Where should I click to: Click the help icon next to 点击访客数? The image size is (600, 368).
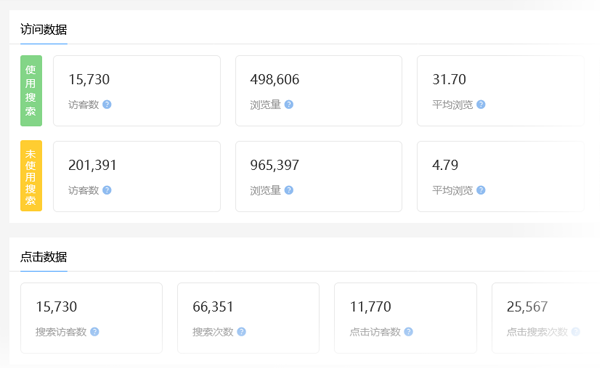click(408, 332)
